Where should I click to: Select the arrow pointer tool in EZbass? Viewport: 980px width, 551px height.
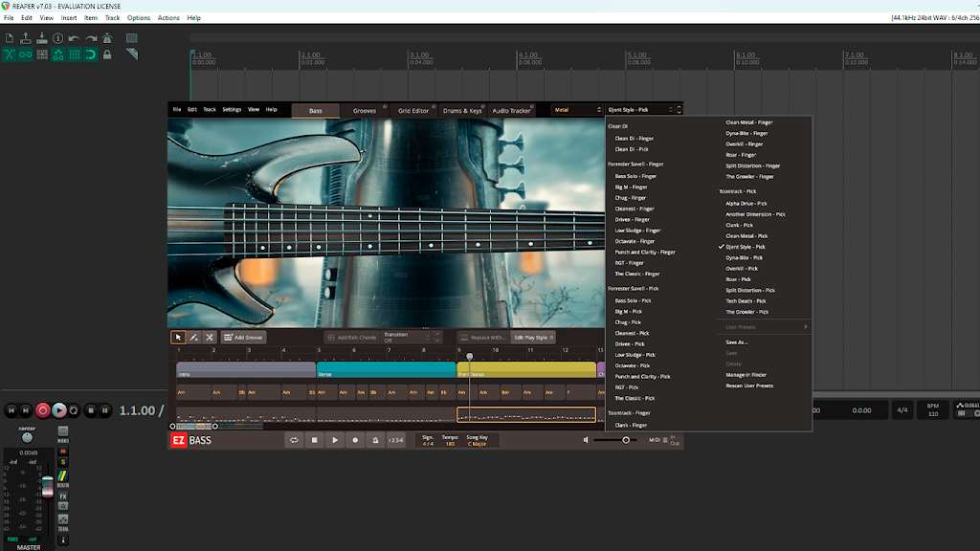[x=178, y=338]
